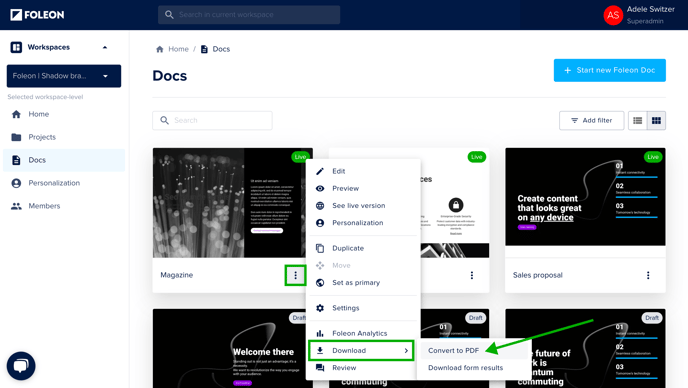Click the Home breadcrumb link

coord(178,49)
